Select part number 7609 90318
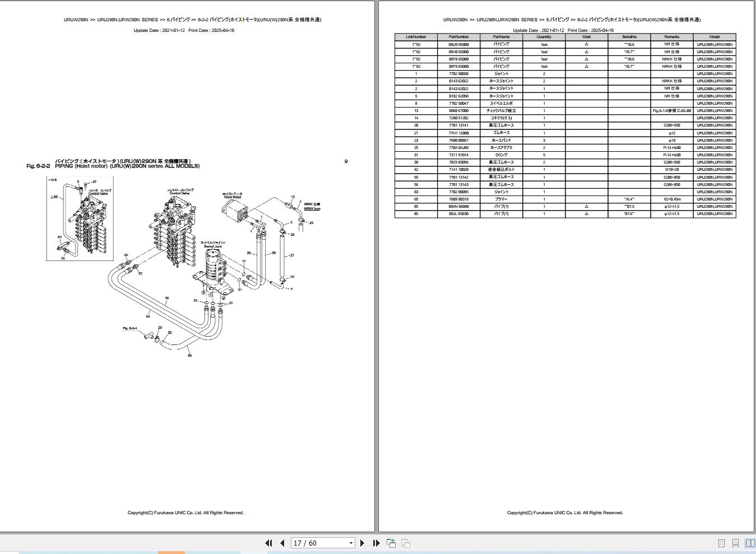This screenshot has width=756, height=554. click(458, 199)
